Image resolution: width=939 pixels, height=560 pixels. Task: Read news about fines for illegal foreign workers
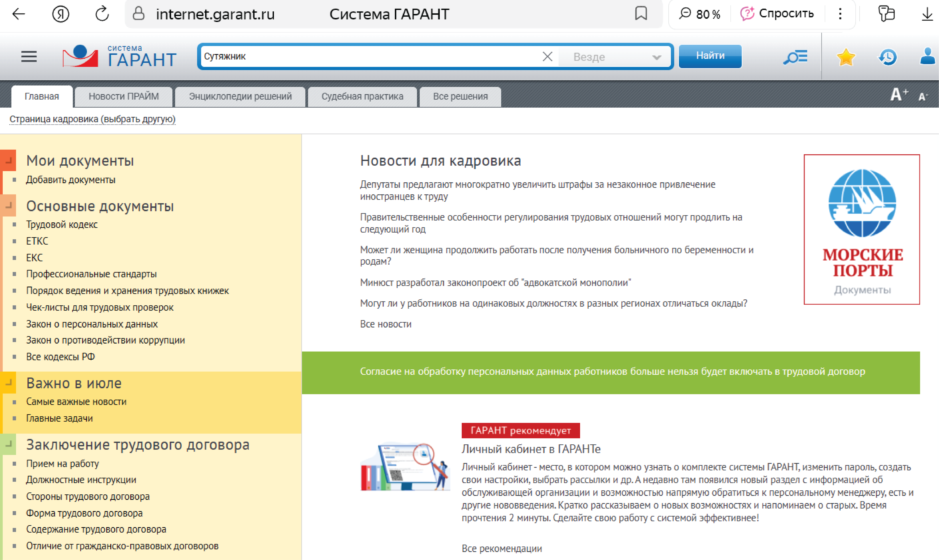pos(538,190)
